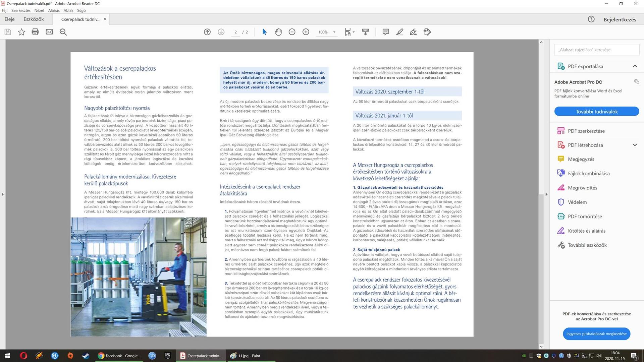This screenshot has height=362, width=644.
Task: Open the Find text magnifier tool
Action: point(63,32)
